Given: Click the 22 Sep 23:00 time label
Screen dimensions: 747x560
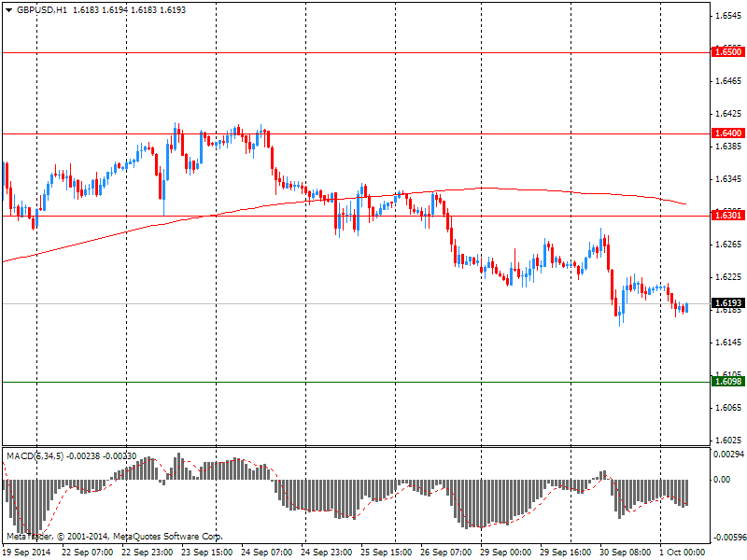Looking at the screenshot, I should tap(148, 553).
